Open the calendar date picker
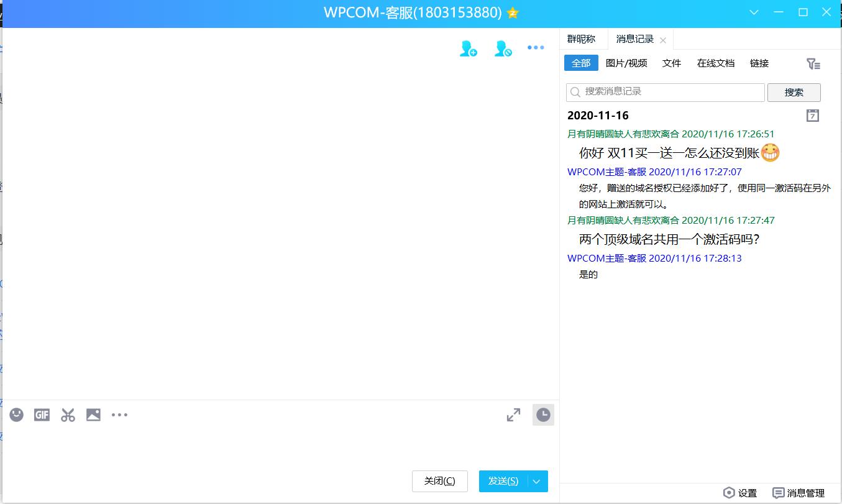The width and height of the screenshot is (842, 504). 812,116
